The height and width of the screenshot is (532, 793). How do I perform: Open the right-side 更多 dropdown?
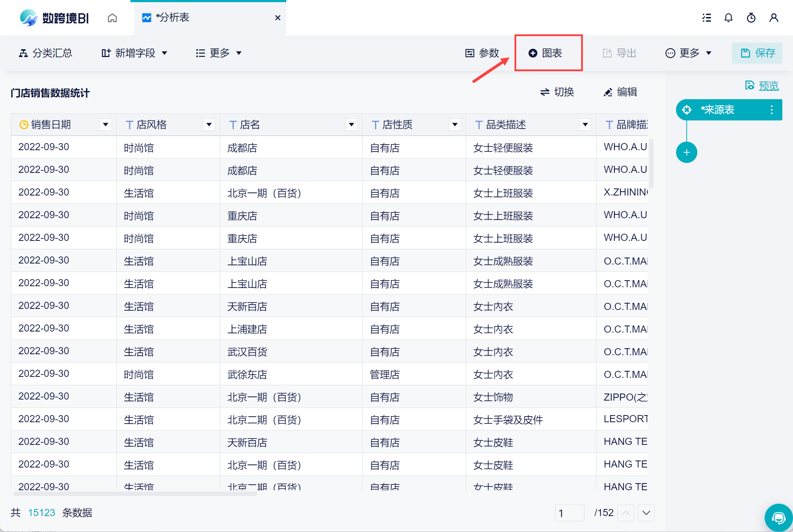[x=688, y=53]
